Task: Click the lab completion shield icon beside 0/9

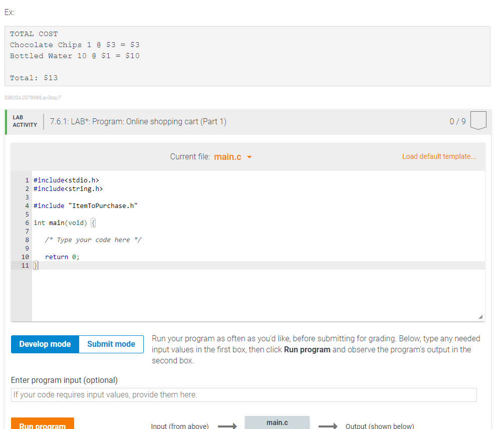Action: click(x=478, y=120)
